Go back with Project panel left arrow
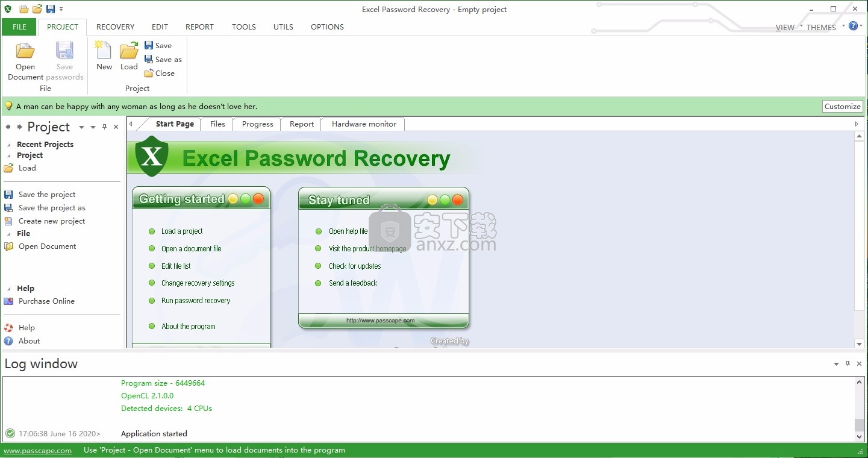The image size is (868, 458). [x=8, y=127]
